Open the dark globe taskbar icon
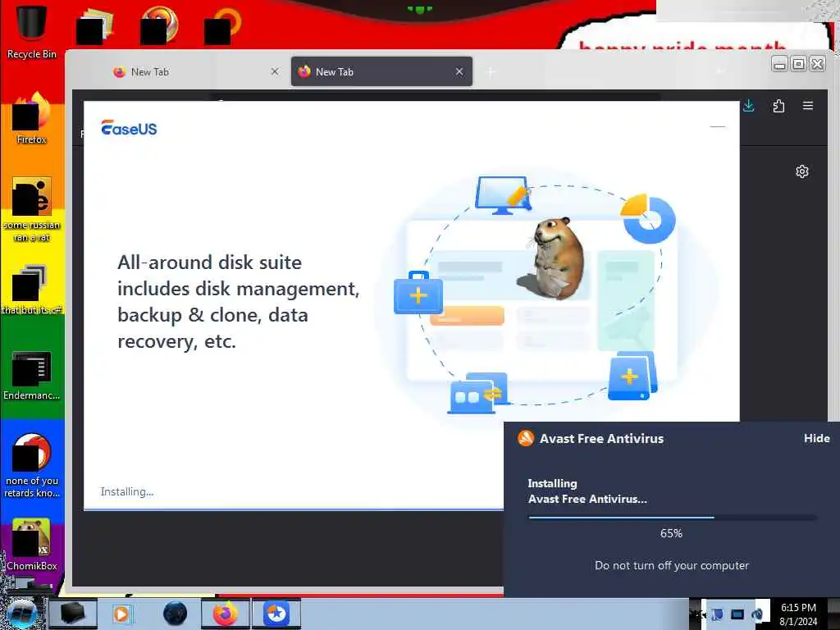 [x=175, y=614]
